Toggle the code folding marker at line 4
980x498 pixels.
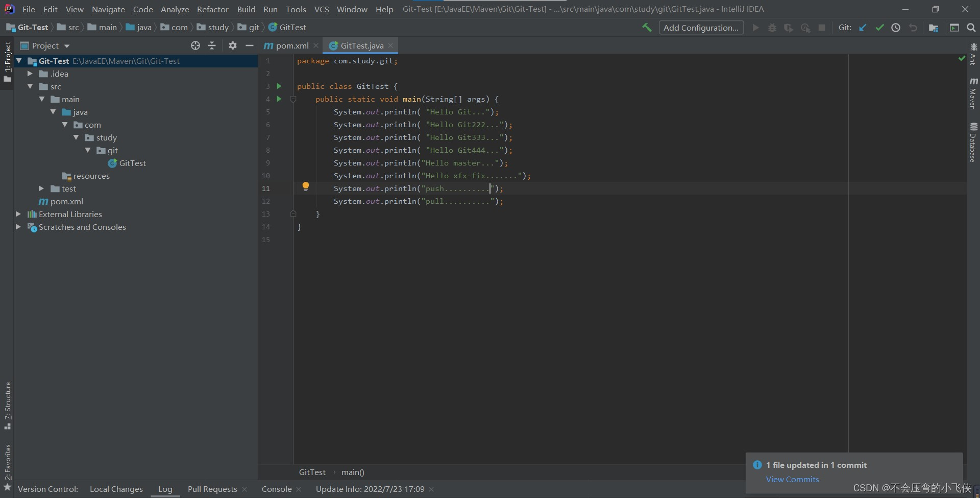pyautogui.click(x=293, y=99)
